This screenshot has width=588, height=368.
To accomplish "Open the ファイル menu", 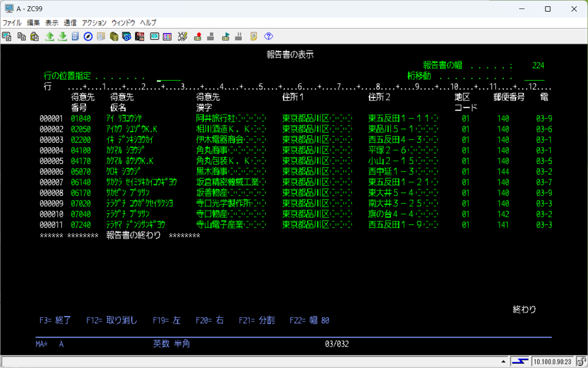I will pos(12,23).
